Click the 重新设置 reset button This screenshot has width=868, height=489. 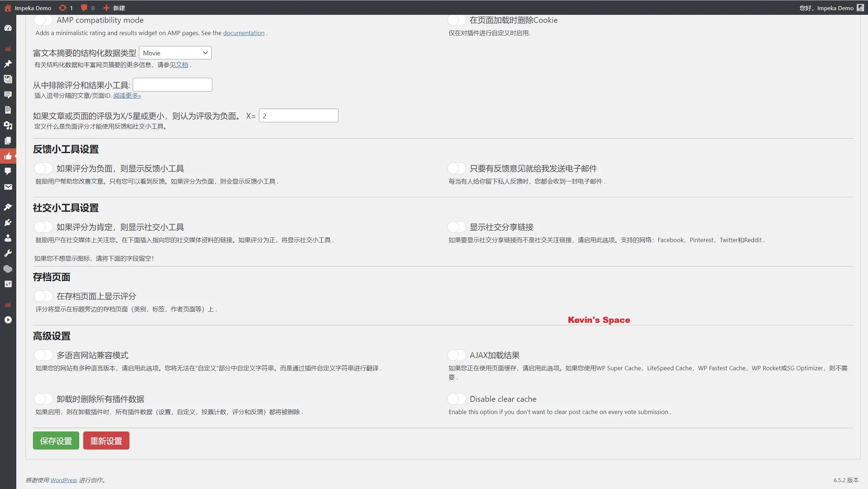(106, 440)
